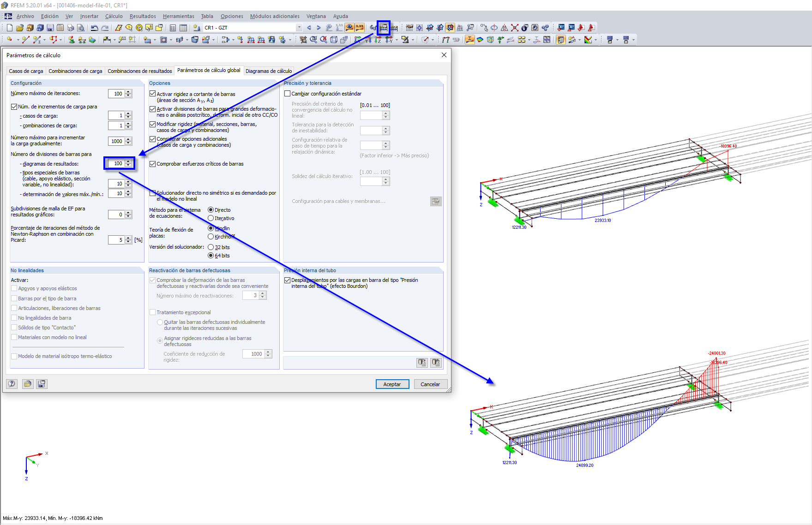Adjust Newton-Raphson percentage spinner
Screen dimensions: 812x525
[x=128, y=240]
